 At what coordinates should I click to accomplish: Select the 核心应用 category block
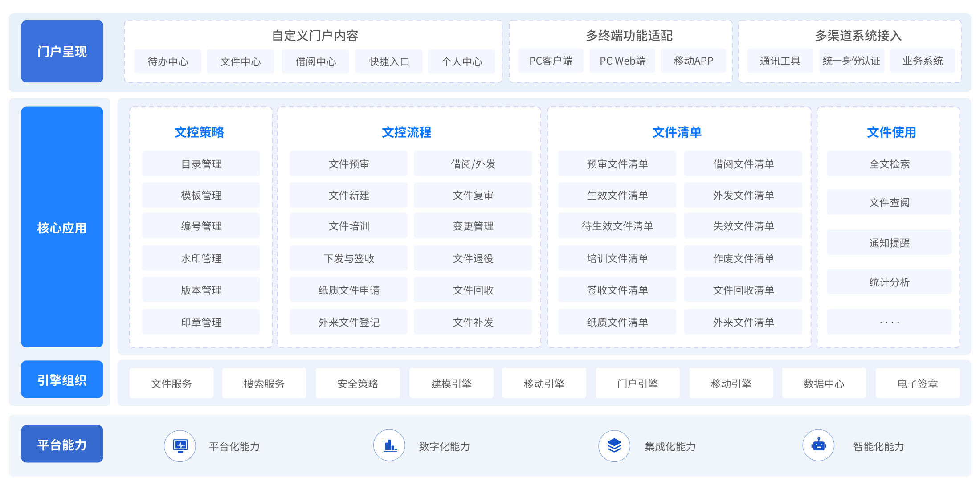(62, 227)
